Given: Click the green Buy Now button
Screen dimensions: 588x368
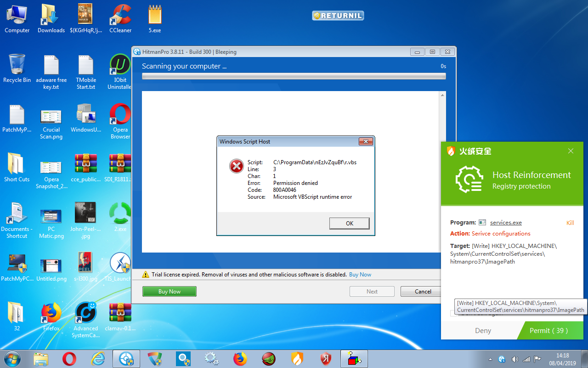Looking at the screenshot, I should pyautogui.click(x=170, y=291).
